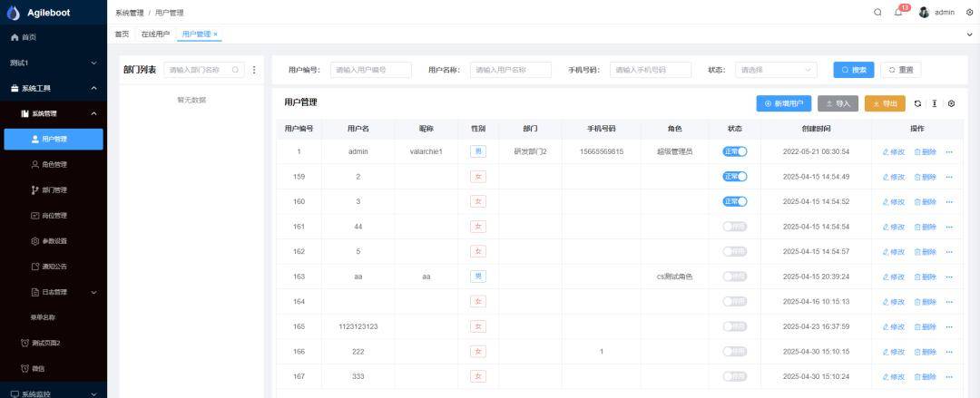This screenshot has height=398, width=980.
Task: Click role cell cs测试角色
Action: coord(674,277)
